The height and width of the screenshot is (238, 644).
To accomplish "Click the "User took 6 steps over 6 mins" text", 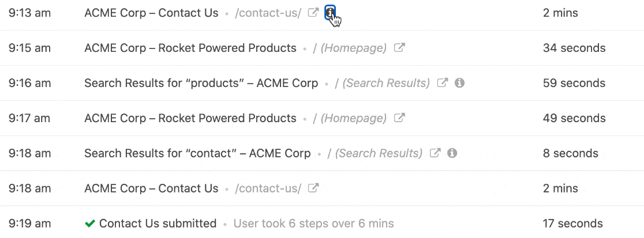I will coord(313,224).
